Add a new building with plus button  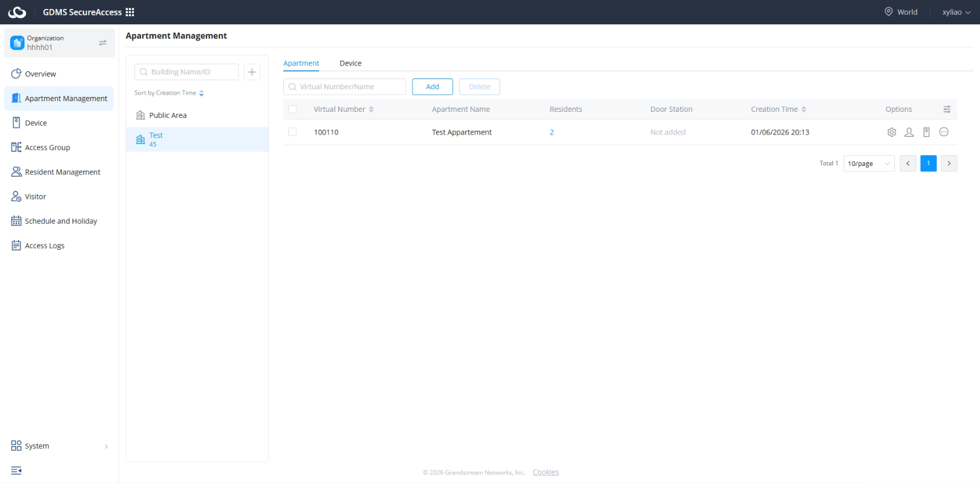coord(252,72)
